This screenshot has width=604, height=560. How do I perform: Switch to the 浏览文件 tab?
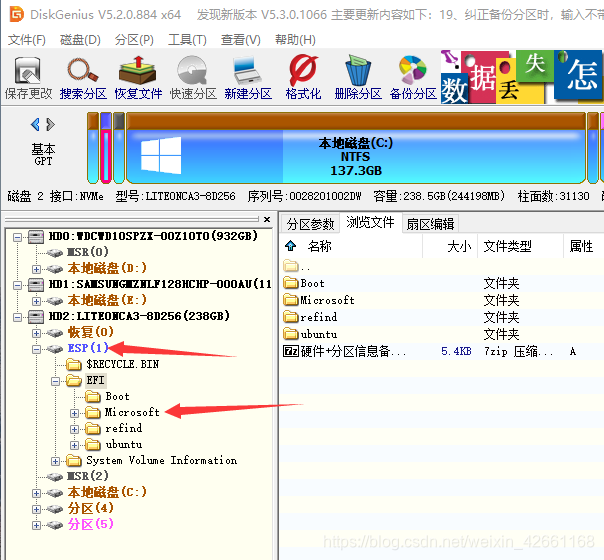pyautogui.click(x=370, y=222)
